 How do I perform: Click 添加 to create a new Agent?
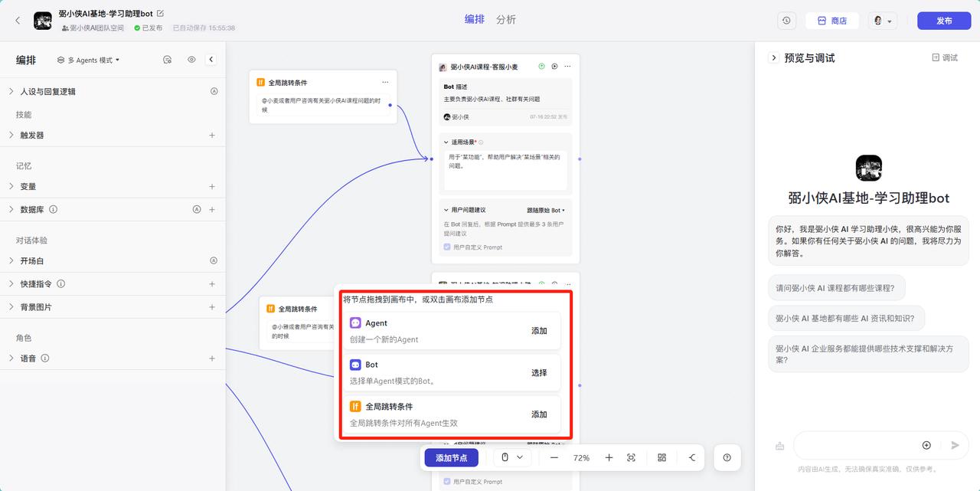pyautogui.click(x=539, y=331)
